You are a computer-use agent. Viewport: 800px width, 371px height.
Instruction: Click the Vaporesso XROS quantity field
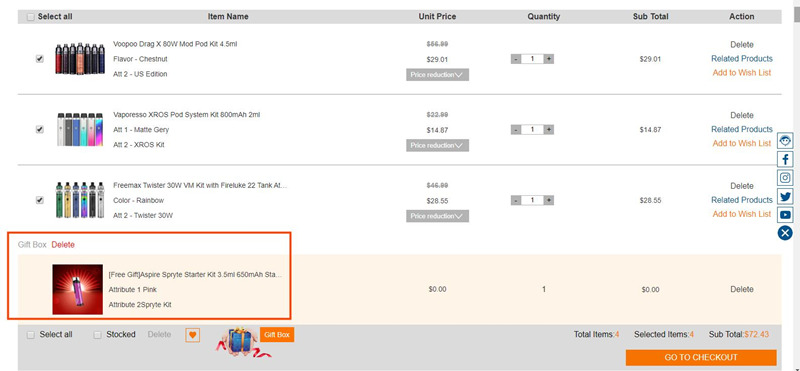(533, 130)
